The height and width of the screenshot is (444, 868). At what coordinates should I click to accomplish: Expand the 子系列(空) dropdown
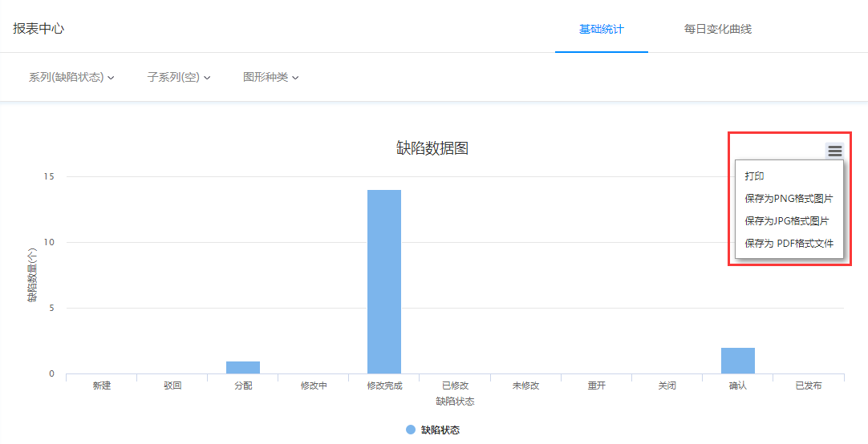[178, 78]
